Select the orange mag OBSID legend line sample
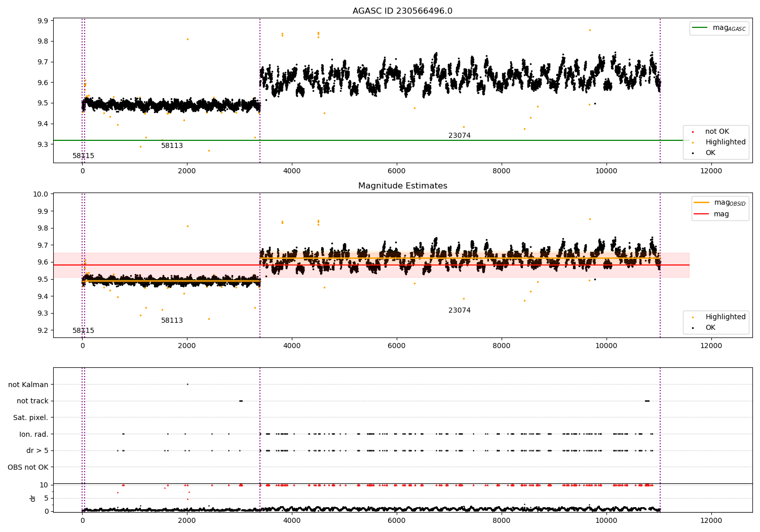This screenshot has height=532, width=760. tap(702, 203)
